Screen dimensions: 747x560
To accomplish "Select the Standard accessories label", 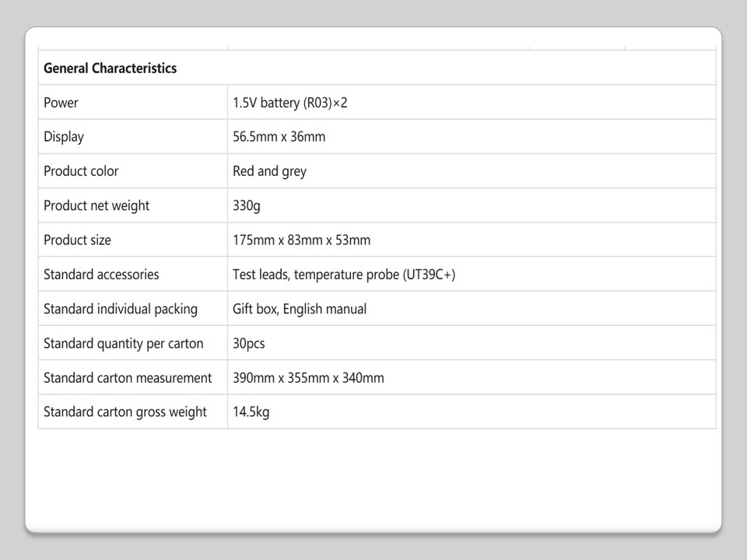I will tap(101, 275).
